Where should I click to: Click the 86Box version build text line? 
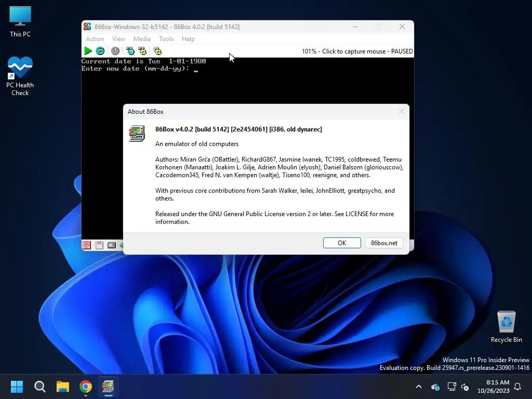pos(238,129)
